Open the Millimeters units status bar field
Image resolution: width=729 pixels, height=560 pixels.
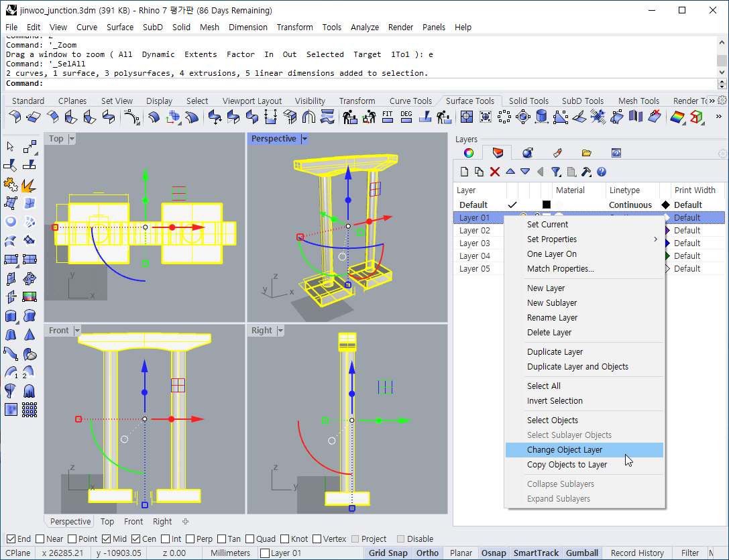click(x=230, y=553)
